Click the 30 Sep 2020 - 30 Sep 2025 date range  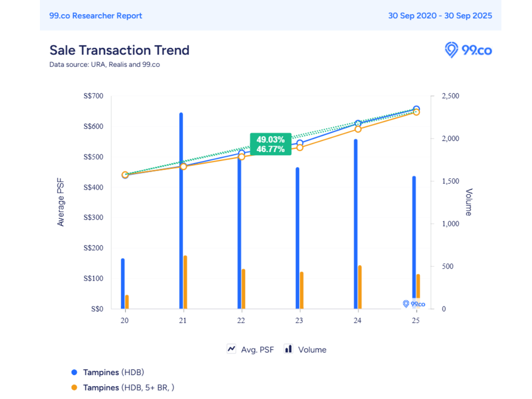[440, 16]
